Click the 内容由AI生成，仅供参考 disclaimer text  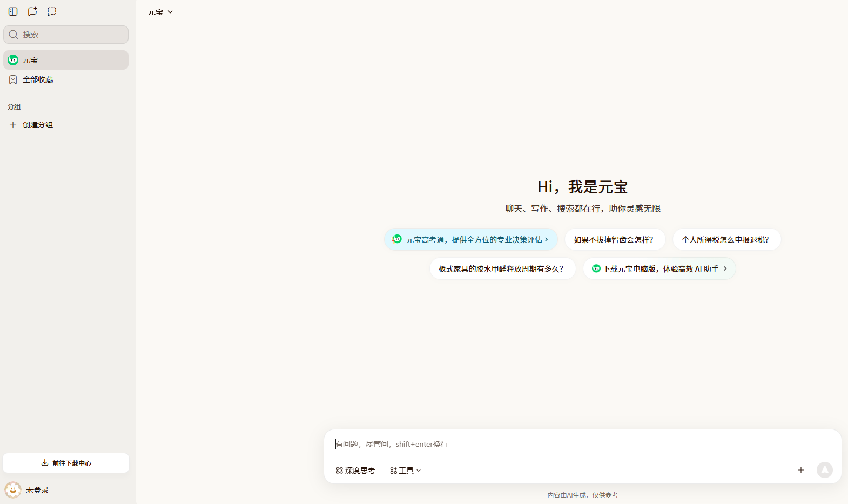pos(582,495)
